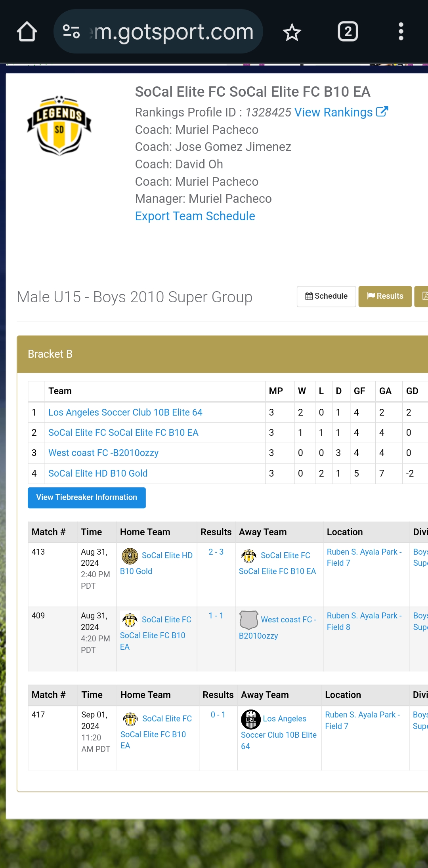Image resolution: width=428 pixels, height=868 pixels.
Task: Open Los Angeles Soccer Club 10B Elite 64 standings link
Action: click(x=125, y=412)
